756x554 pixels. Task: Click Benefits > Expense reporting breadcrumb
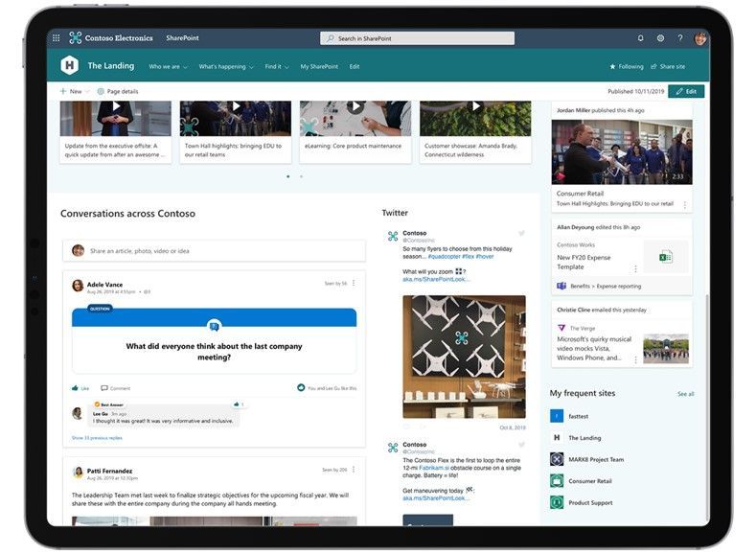point(606,286)
